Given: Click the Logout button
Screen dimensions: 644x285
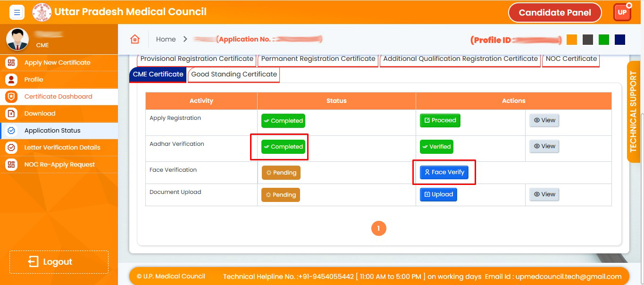Looking at the screenshot, I should click(x=59, y=262).
